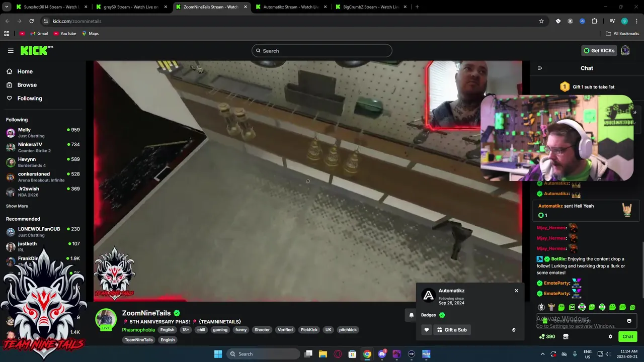The width and height of the screenshot is (644, 362).
Task: Open justketh recommended channel
Action: (43, 246)
